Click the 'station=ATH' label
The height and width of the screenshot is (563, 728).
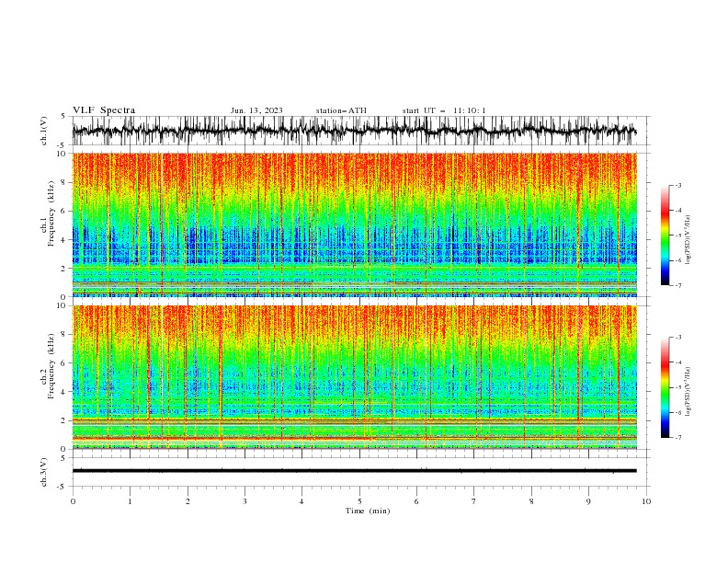point(341,110)
